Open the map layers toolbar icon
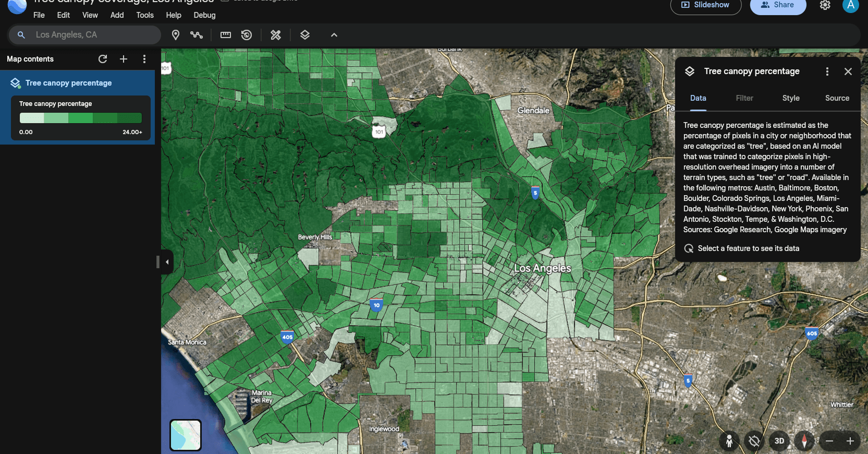 305,35
